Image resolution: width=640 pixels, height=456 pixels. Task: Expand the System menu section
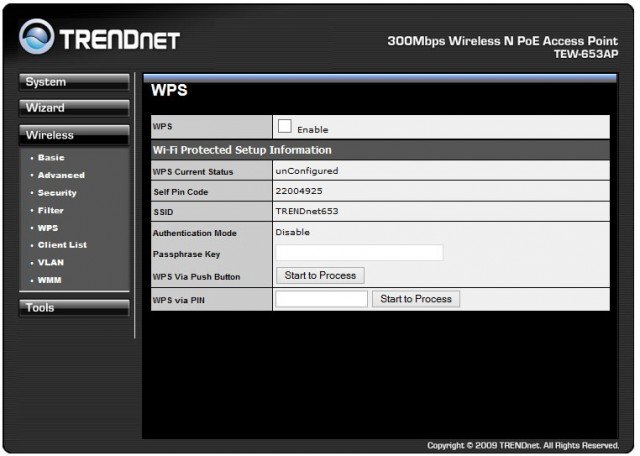pyautogui.click(x=74, y=82)
